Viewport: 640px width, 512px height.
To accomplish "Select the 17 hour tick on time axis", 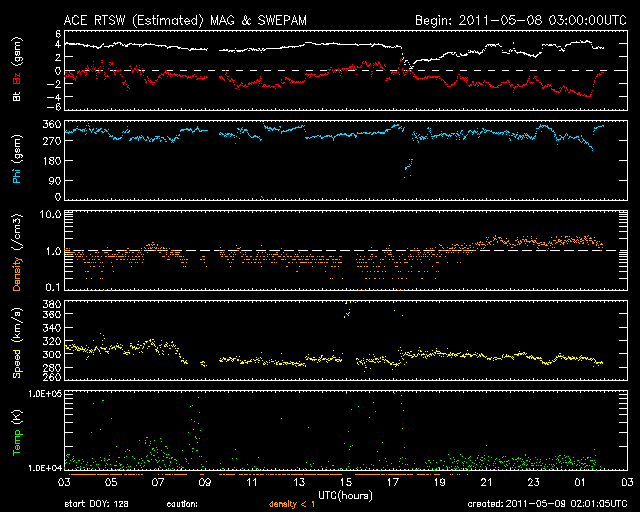I will click(393, 483).
